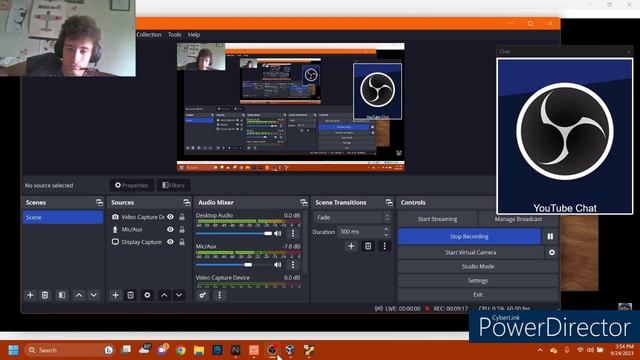640x360 pixels.
Task: Mute Mic/Aux speaker icon
Action: pos(278,265)
